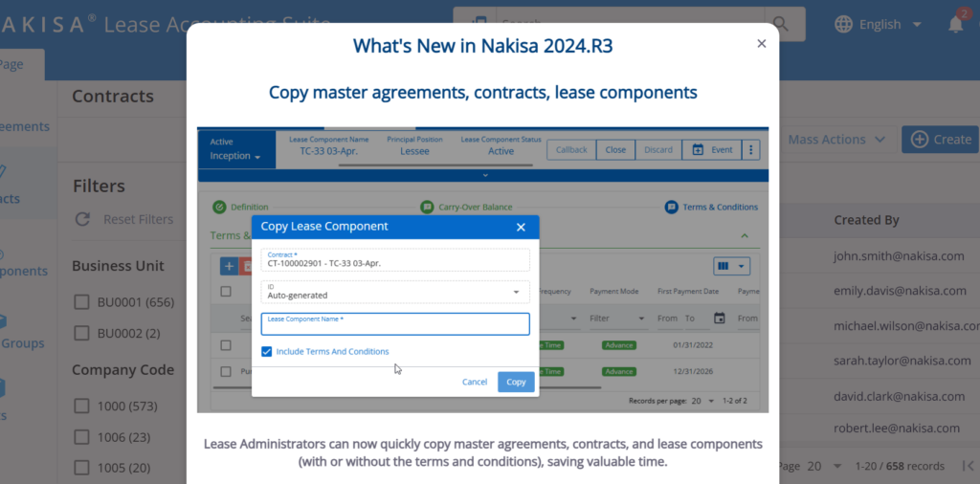Open the notifications bell
The height and width of the screenshot is (484, 980).
[955, 24]
